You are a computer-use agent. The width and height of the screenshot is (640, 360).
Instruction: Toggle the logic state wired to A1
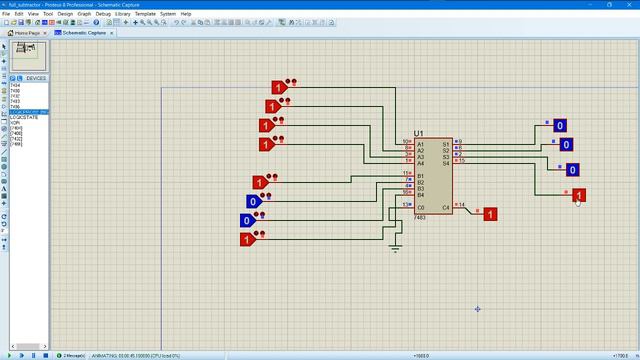click(x=280, y=87)
